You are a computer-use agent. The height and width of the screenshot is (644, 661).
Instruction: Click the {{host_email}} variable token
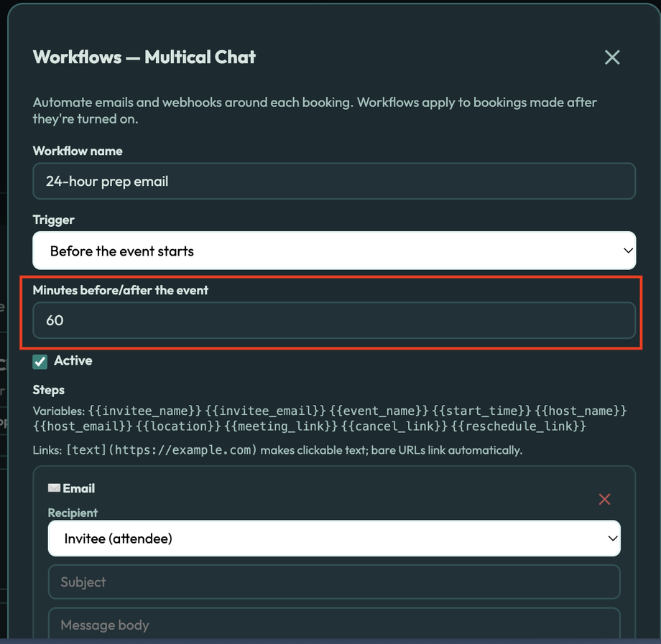coord(83,426)
